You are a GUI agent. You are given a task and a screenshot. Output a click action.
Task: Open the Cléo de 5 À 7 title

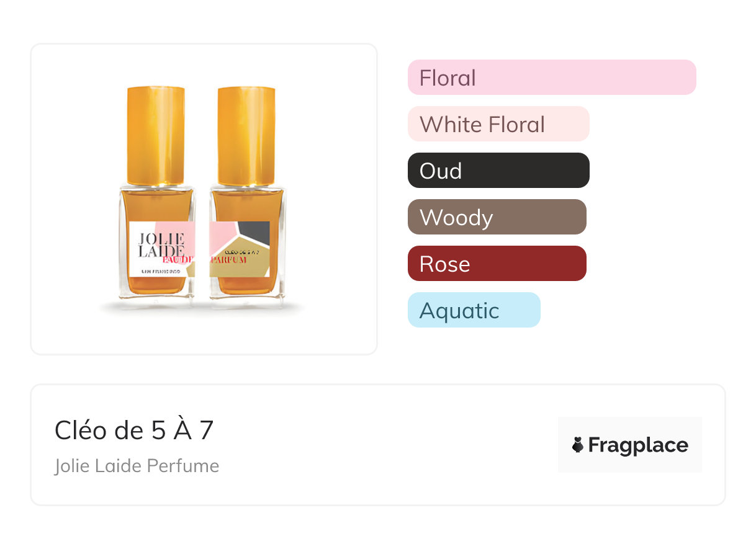coord(134,431)
